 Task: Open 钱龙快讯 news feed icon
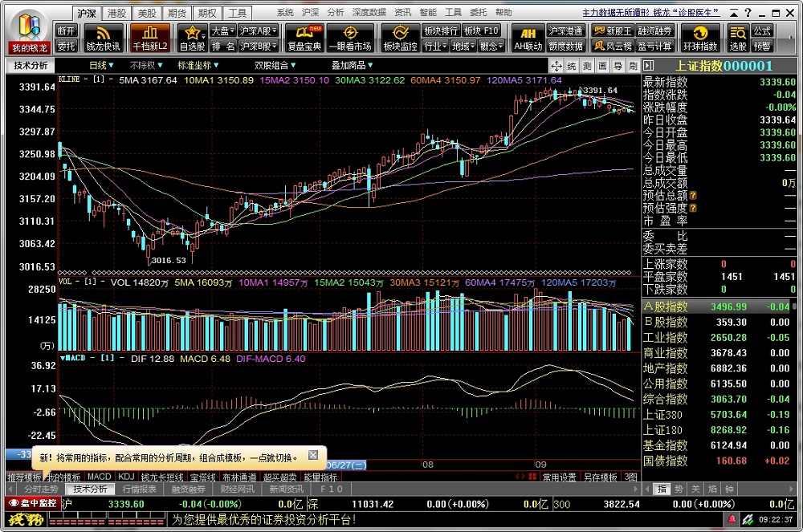103,37
